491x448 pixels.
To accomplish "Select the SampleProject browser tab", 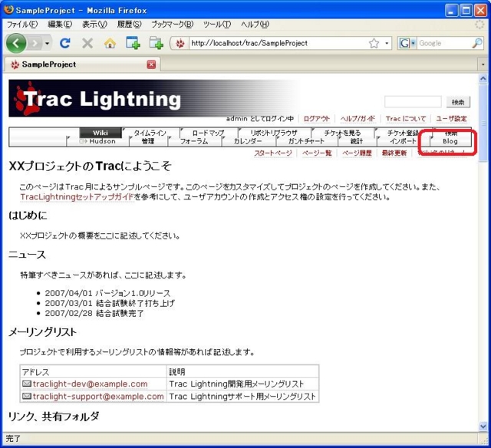I will 82,64.
